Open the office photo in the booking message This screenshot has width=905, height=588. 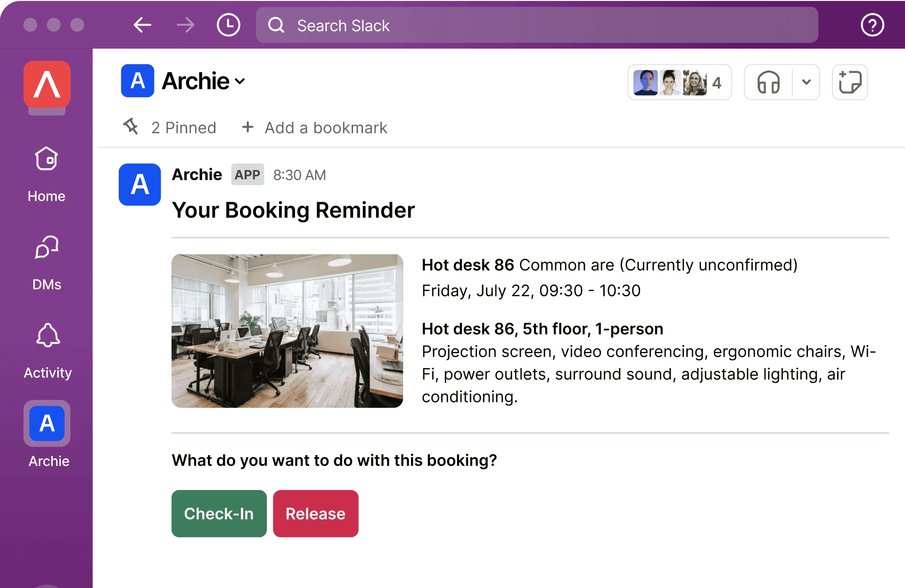point(287,331)
